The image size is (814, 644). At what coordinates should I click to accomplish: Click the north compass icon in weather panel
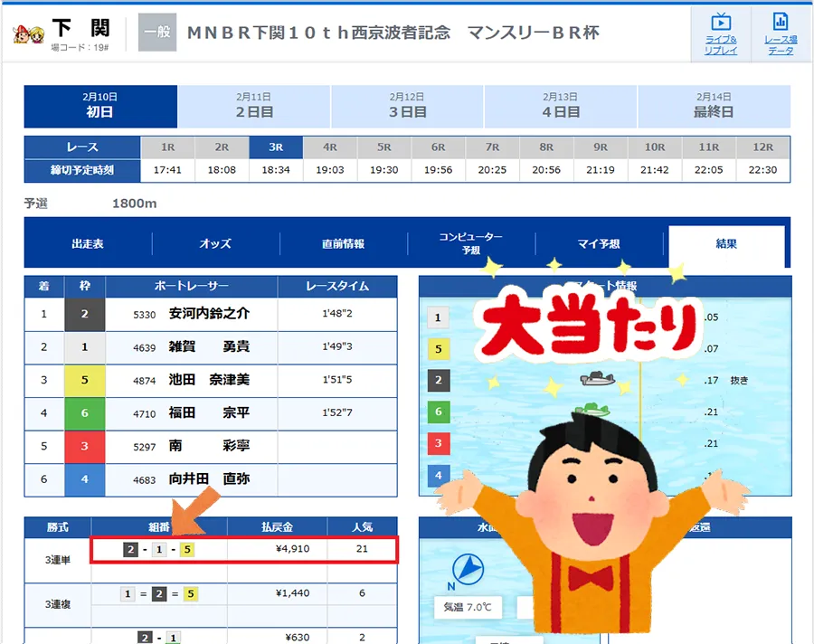[x=467, y=568]
